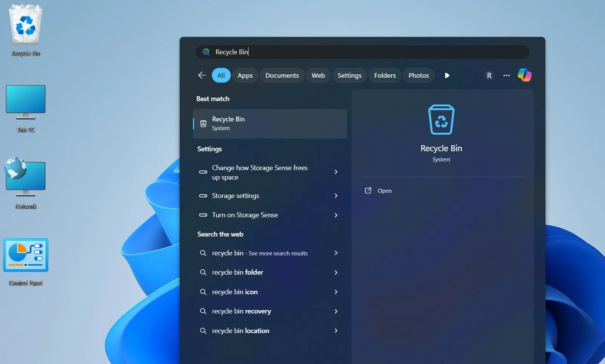Click the account avatar marked R
This screenshot has width=605, height=364.
(489, 75)
